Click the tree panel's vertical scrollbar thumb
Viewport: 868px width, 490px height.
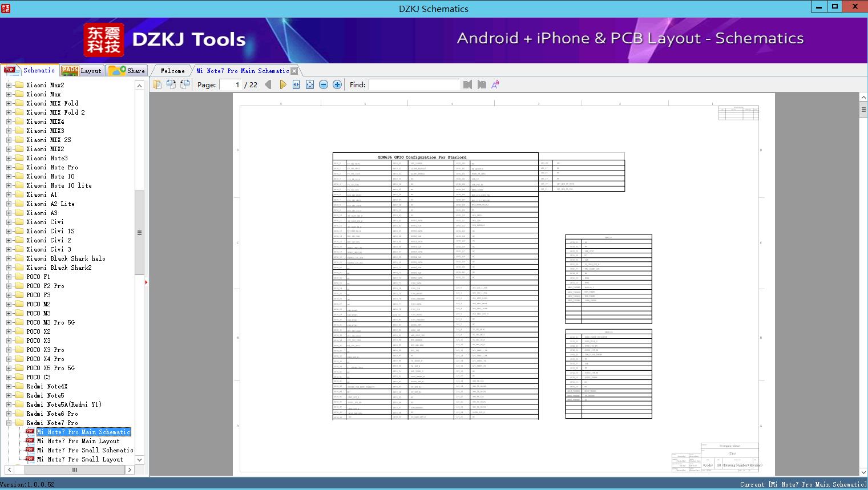139,232
